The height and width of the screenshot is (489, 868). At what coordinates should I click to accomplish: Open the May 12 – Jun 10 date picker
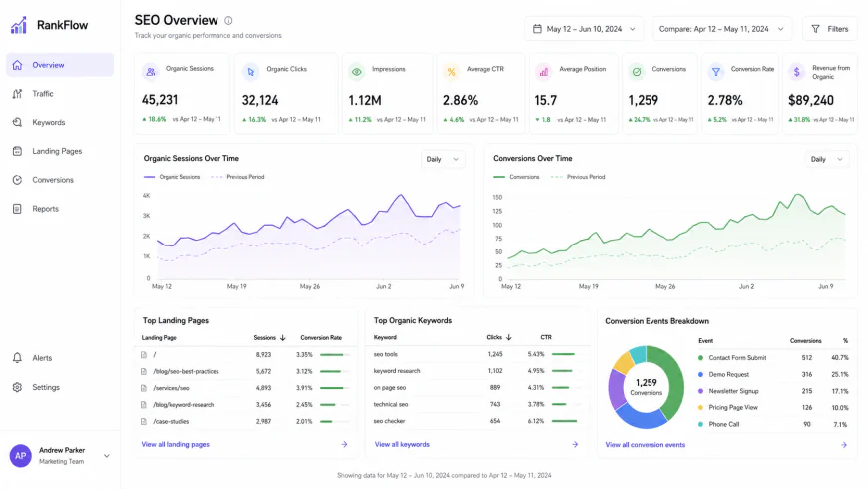tap(584, 29)
